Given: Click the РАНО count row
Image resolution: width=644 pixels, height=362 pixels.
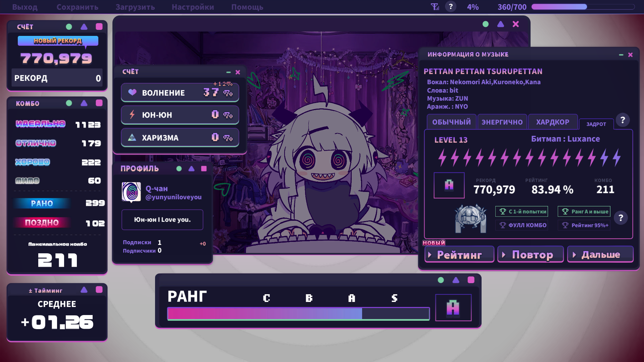Looking at the screenshot, I should 60,203.
